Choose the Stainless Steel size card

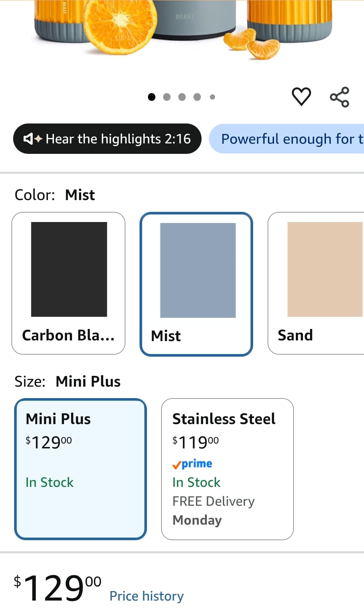tap(227, 469)
